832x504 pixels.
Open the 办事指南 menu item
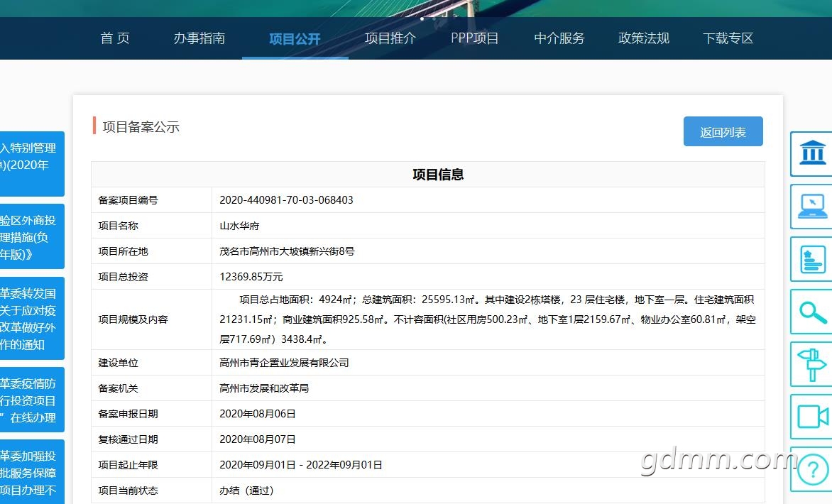click(x=199, y=38)
